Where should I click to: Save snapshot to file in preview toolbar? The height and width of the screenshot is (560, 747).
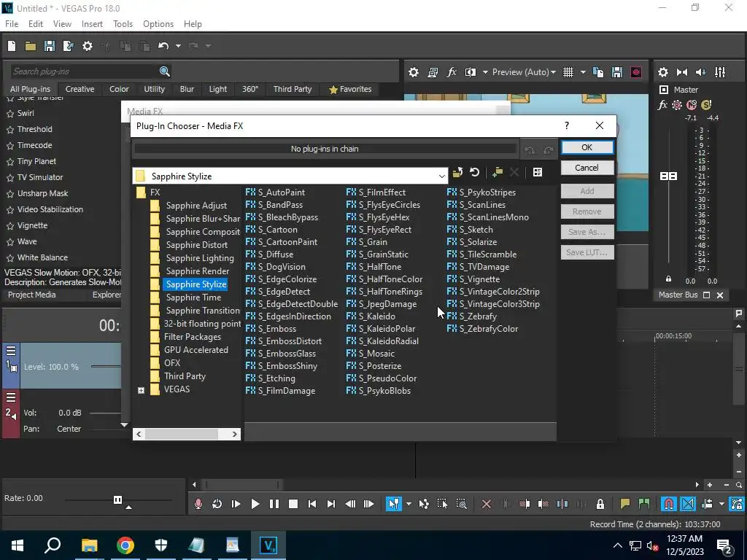point(617,72)
